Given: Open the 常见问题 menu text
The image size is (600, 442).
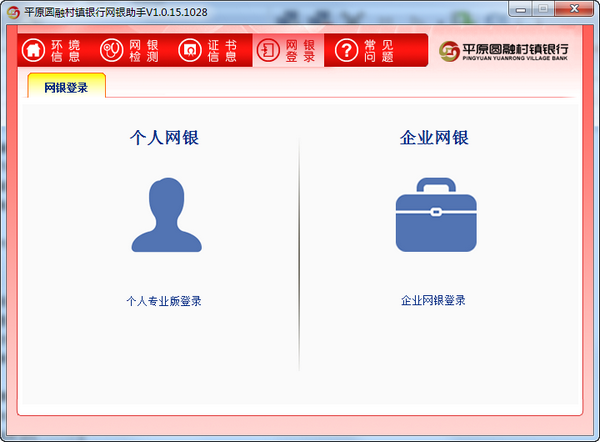Looking at the screenshot, I should click(379, 51).
